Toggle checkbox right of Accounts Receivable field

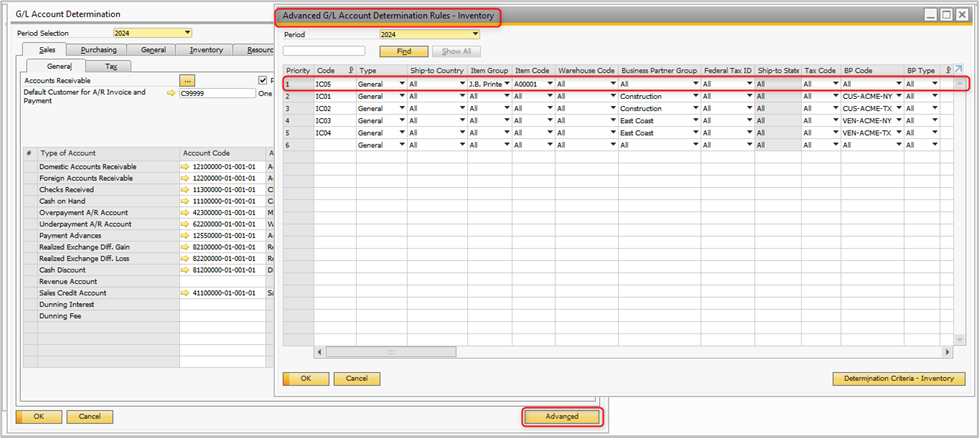(x=263, y=80)
